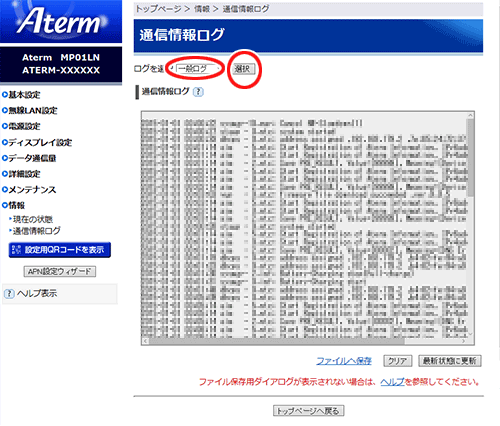Click the トップページへ戻る button
The image size is (500, 426).
pyautogui.click(x=308, y=411)
